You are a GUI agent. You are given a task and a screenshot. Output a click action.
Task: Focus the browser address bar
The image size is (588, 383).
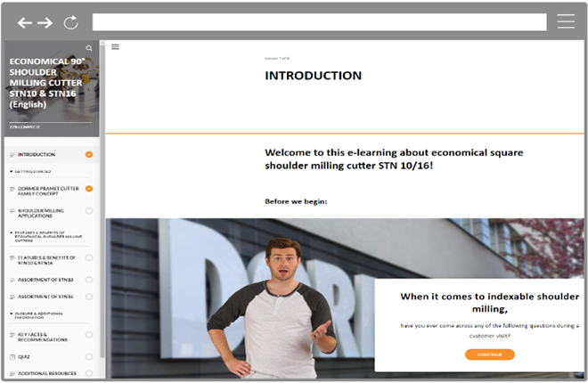pos(320,22)
